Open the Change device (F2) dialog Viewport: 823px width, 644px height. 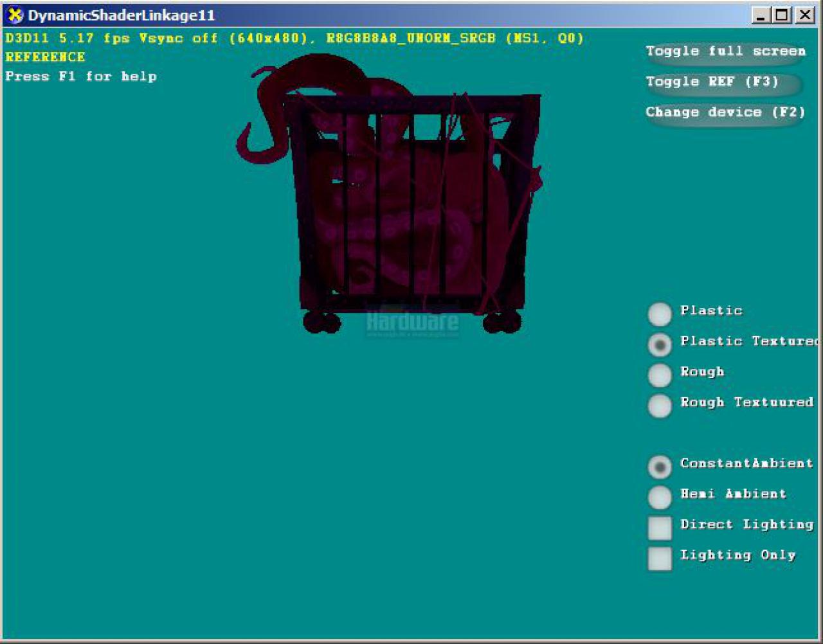725,112
